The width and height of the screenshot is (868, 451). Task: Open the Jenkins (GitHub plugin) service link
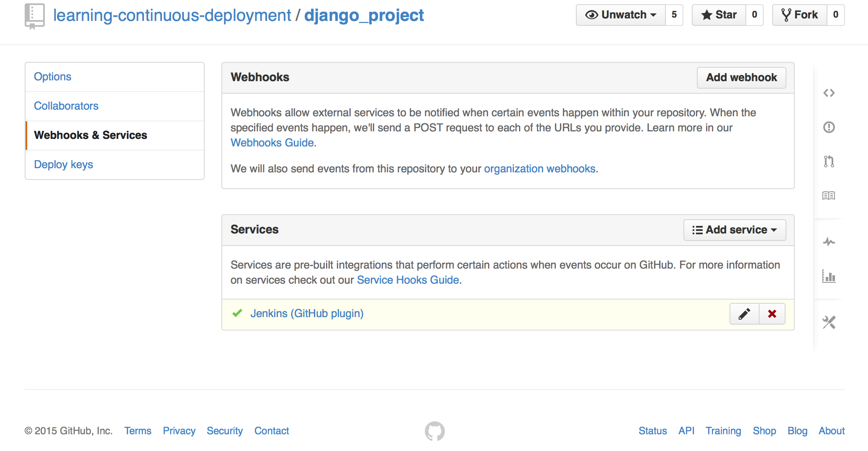click(x=307, y=314)
